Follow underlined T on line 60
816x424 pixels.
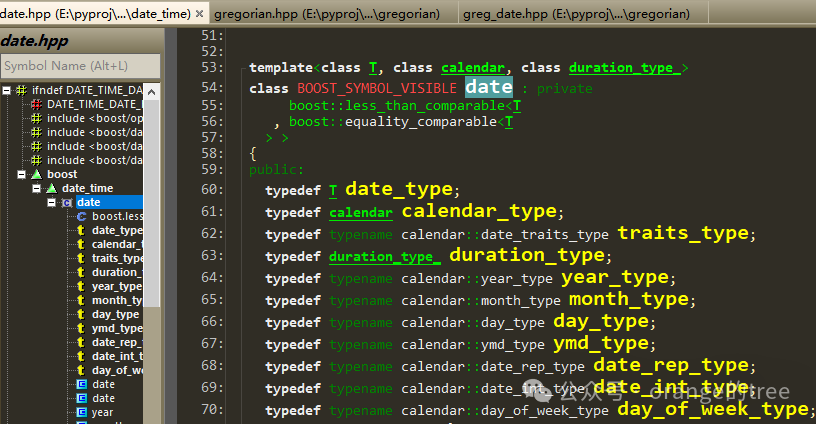pyautogui.click(x=333, y=191)
